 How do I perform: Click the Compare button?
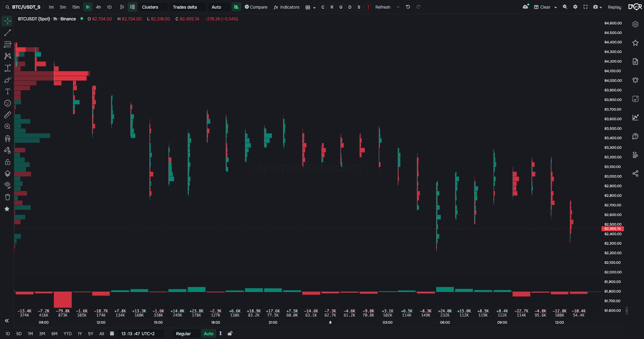pos(256,7)
